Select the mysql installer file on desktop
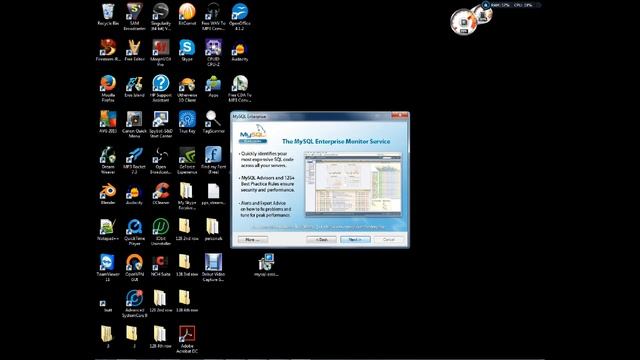The image size is (640, 360). (266, 265)
